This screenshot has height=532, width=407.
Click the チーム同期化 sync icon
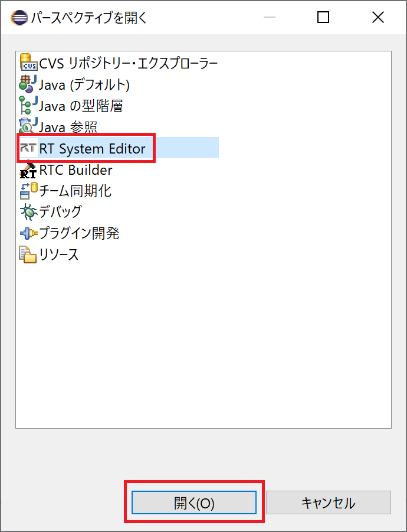(28, 191)
